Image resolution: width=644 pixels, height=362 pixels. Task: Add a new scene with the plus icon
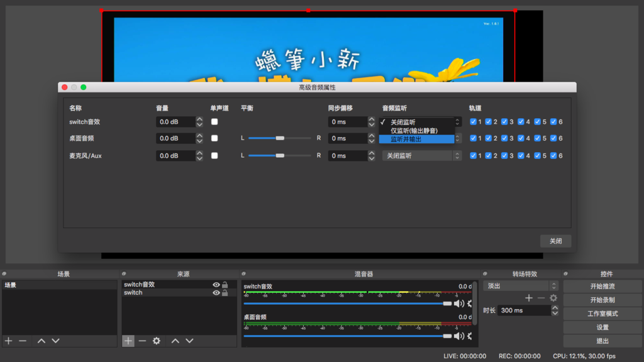click(x=8, y=341)
